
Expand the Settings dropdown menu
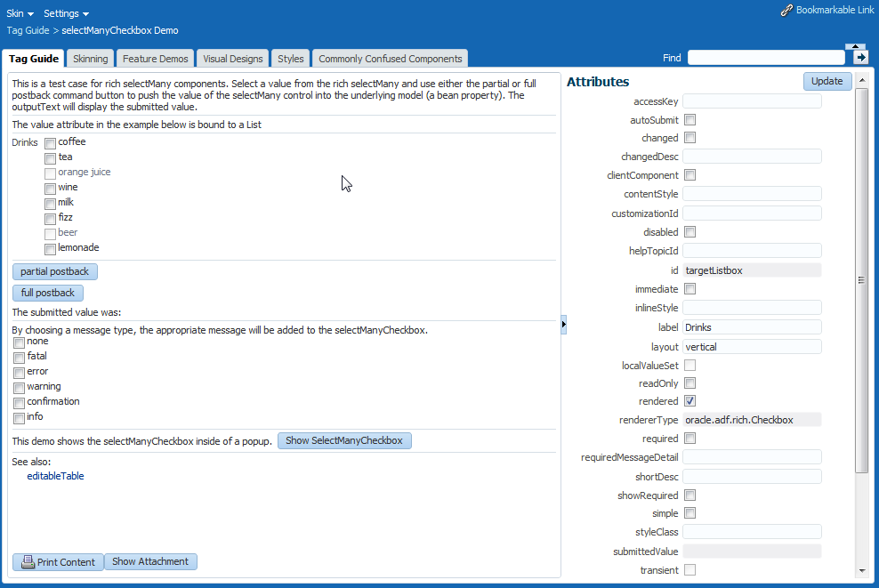(67, 14)
